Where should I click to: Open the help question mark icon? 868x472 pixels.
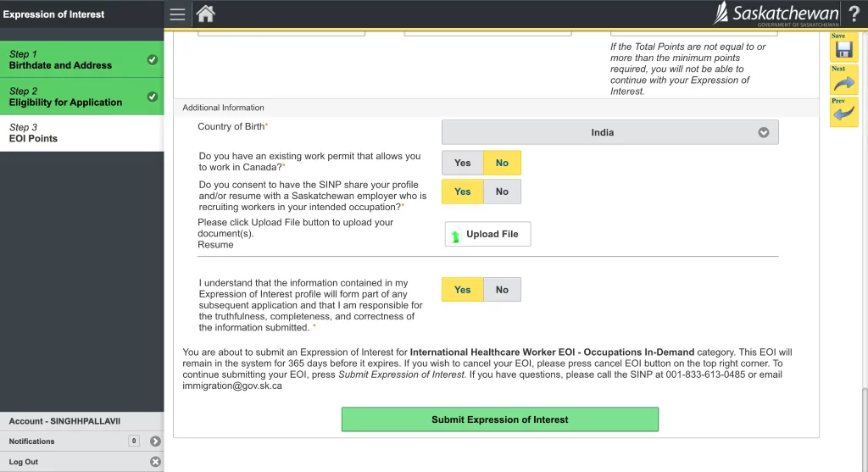854,14
